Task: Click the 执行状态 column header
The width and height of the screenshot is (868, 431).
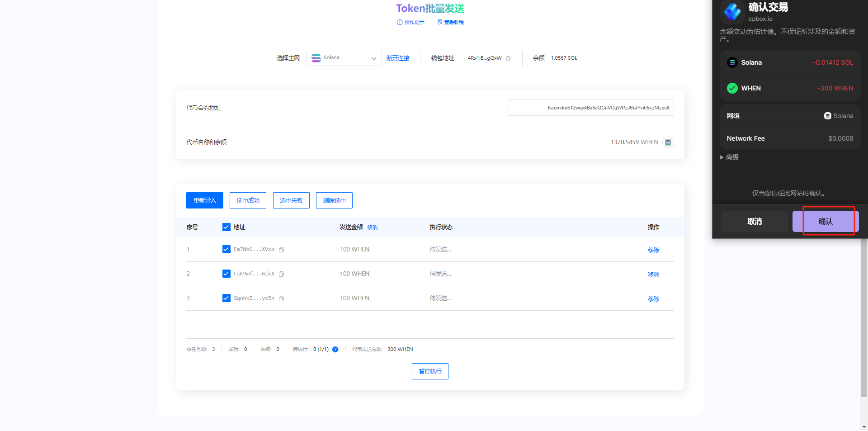Action: tap(441, 227)
